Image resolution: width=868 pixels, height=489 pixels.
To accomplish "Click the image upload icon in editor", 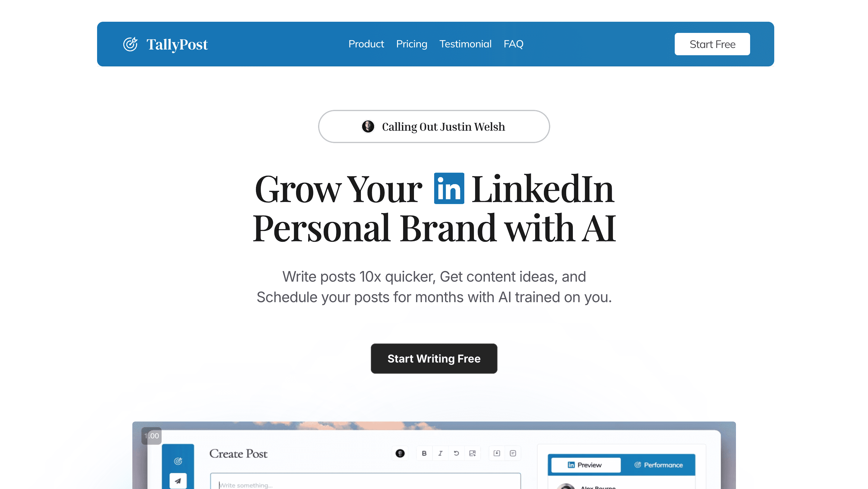I will (x=473, y=453).
